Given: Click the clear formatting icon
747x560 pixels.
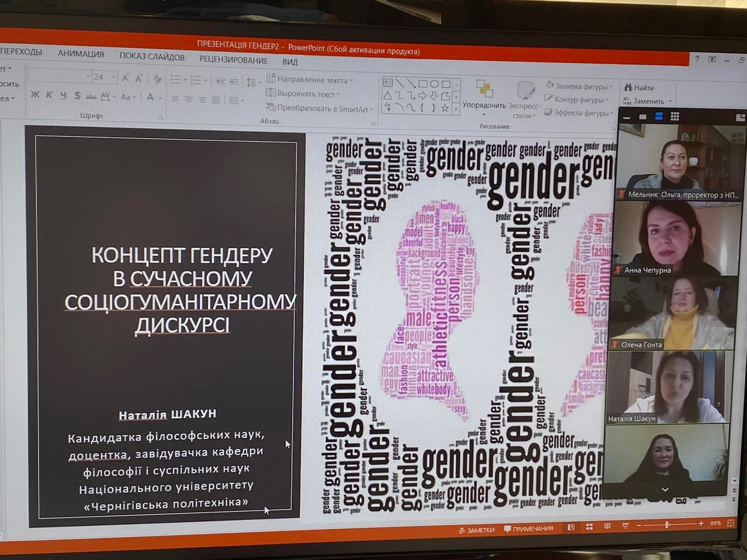Looking at the screenshot, I should coord(157,79).
